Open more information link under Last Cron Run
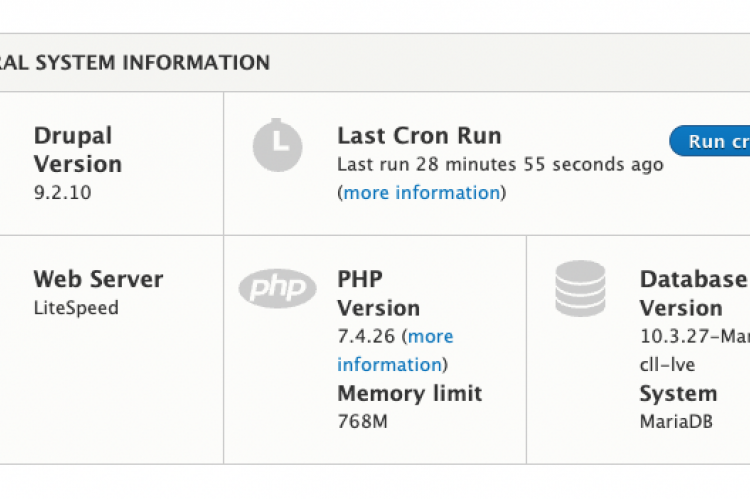The height and width of the screenshot is (499, 750). point(422,193)
